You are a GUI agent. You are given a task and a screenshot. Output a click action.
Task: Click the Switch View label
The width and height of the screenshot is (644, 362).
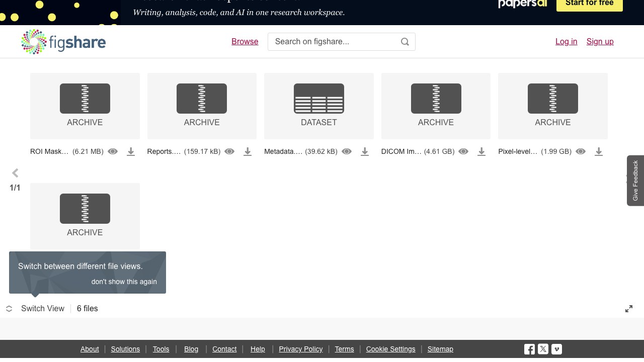43,309
